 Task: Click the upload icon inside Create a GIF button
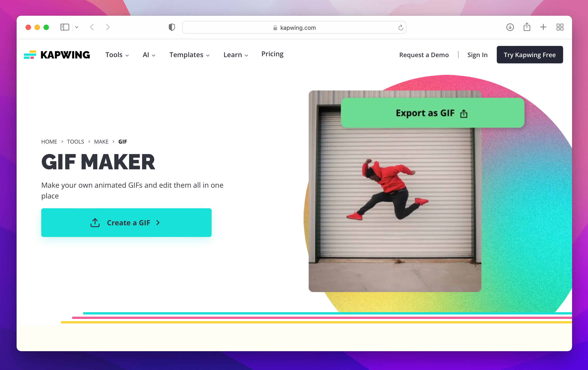tap(95, 222)
